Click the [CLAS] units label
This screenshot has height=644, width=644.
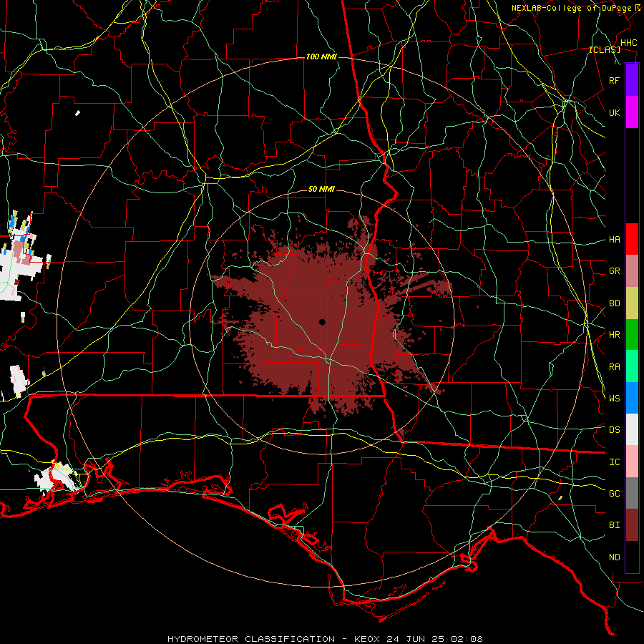click(605, 49)
